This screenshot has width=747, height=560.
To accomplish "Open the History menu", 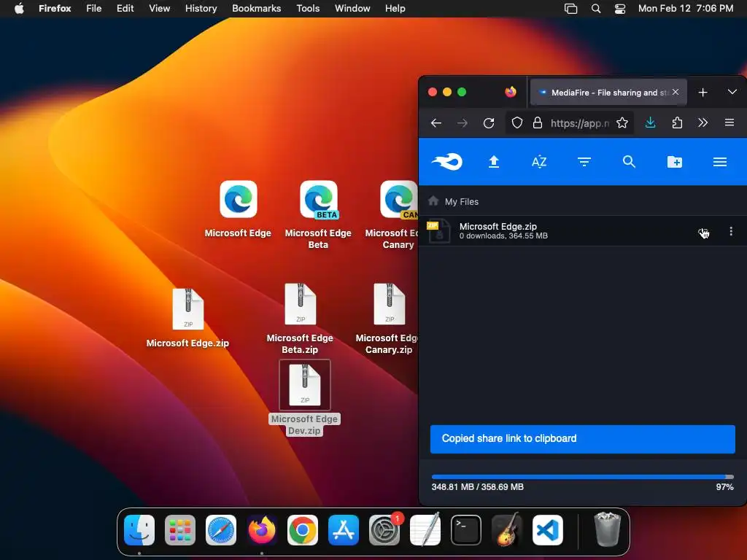I will pos(201,8).
